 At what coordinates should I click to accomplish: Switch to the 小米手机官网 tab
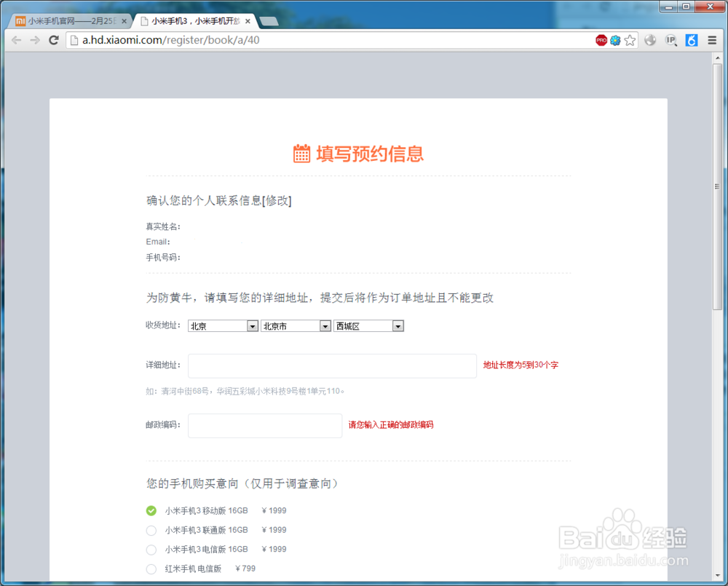(70, 21)
